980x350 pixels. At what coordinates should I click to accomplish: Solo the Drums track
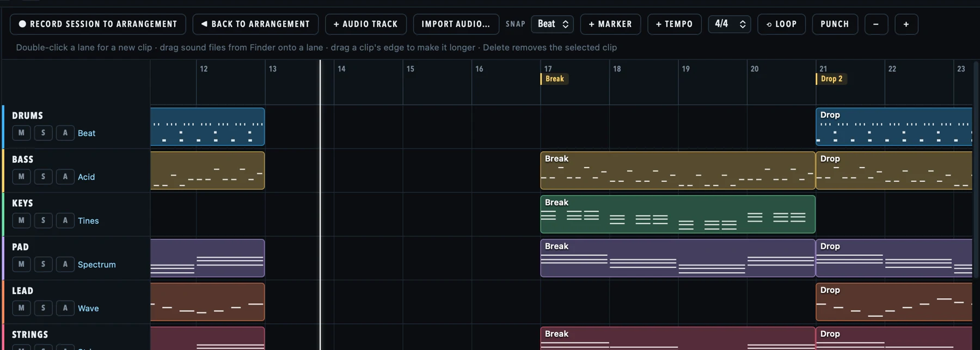point(43,133)
